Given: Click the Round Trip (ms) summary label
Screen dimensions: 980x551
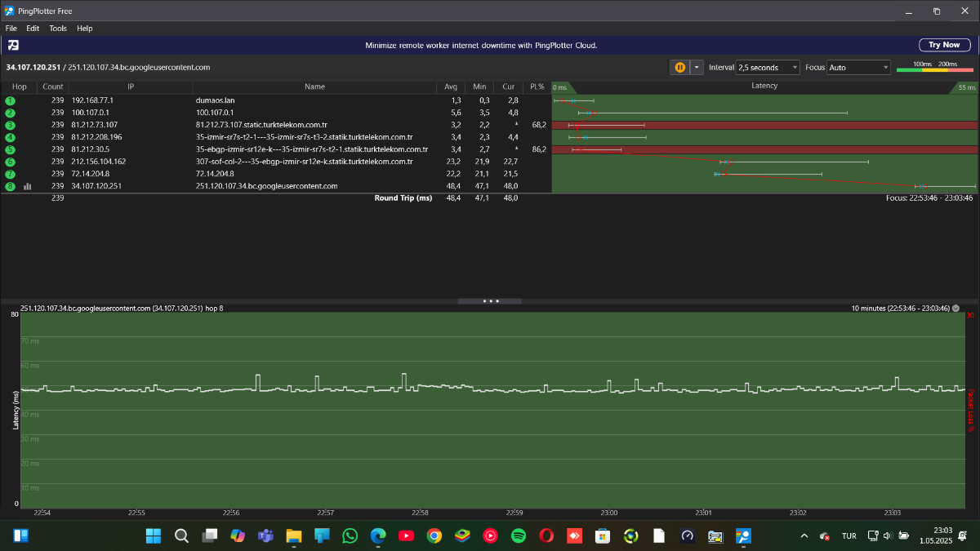Looking at the screenshot, I should [x=403, y=198].
